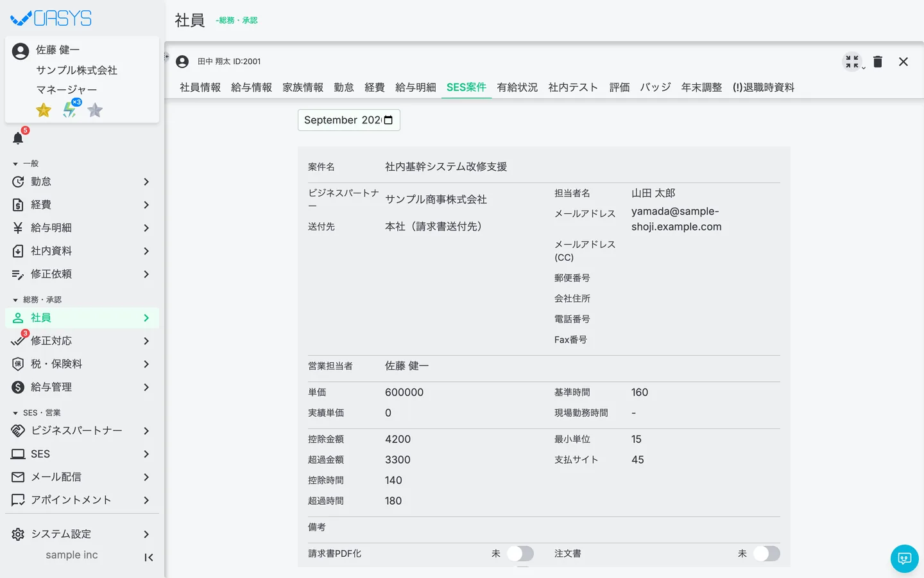The width and height of the screenshot is (924, 578).
Task: Click the 佐藤 健一 user avatar icon
Action: (x=21, y=51)
